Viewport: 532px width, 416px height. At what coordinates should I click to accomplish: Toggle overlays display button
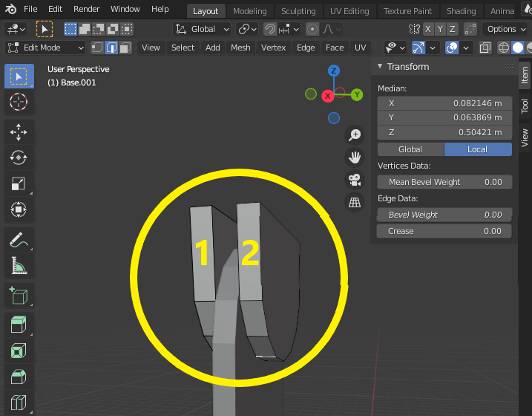click(x=452, y=48)
